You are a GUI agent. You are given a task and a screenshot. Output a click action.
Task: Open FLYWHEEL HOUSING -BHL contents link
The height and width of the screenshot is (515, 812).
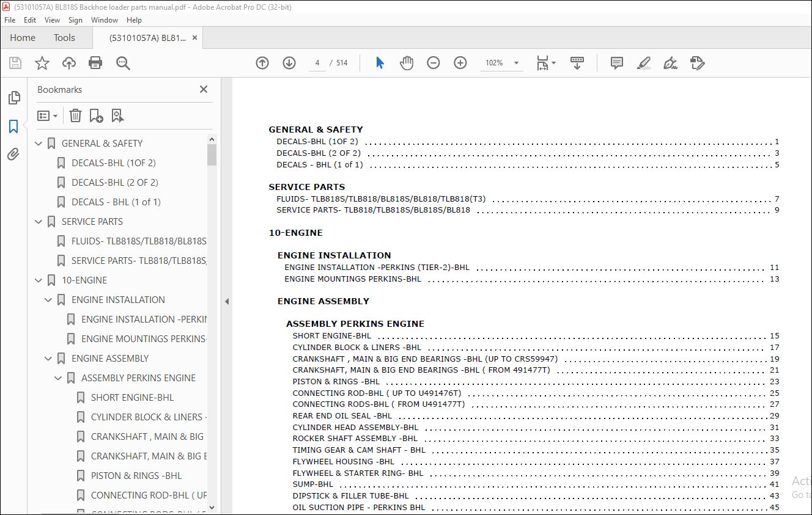343,462
